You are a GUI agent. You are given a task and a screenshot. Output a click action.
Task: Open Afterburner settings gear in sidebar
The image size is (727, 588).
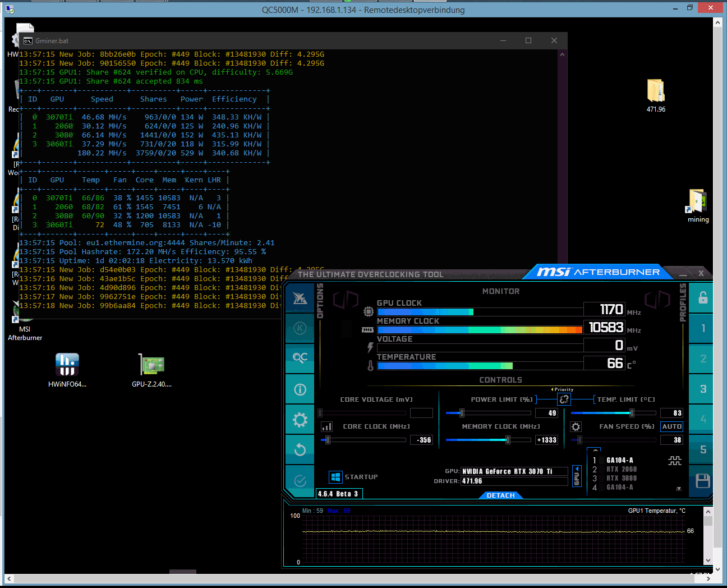click(300, 419)
